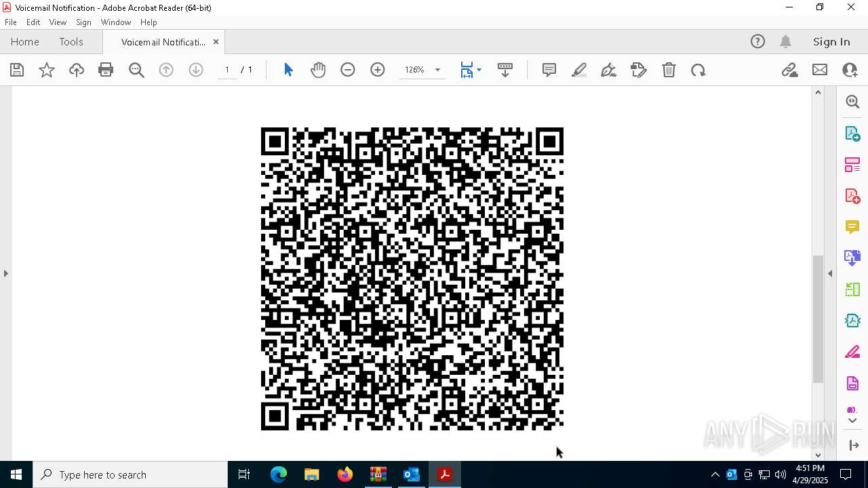Viewport: 868px width, 488px height.
Task: Switch to Outlook in the taskbar
Action: pyautogui.click(x=412, y=474)
